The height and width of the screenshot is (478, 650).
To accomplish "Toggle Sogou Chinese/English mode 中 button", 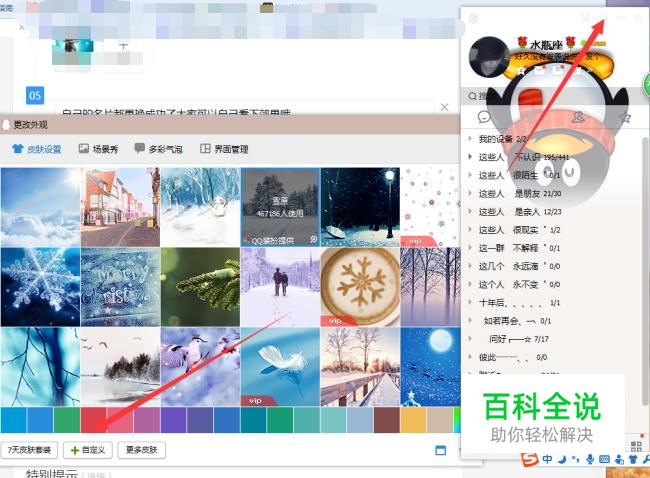I will point(547,459).
